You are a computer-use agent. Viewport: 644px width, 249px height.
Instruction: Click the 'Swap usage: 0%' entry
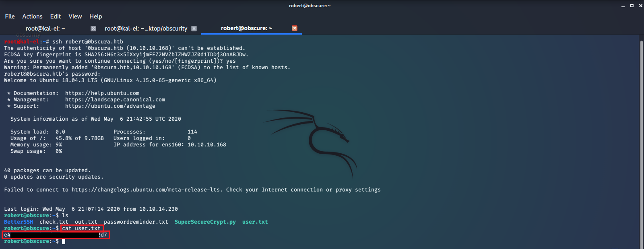(x=36, y=151)
